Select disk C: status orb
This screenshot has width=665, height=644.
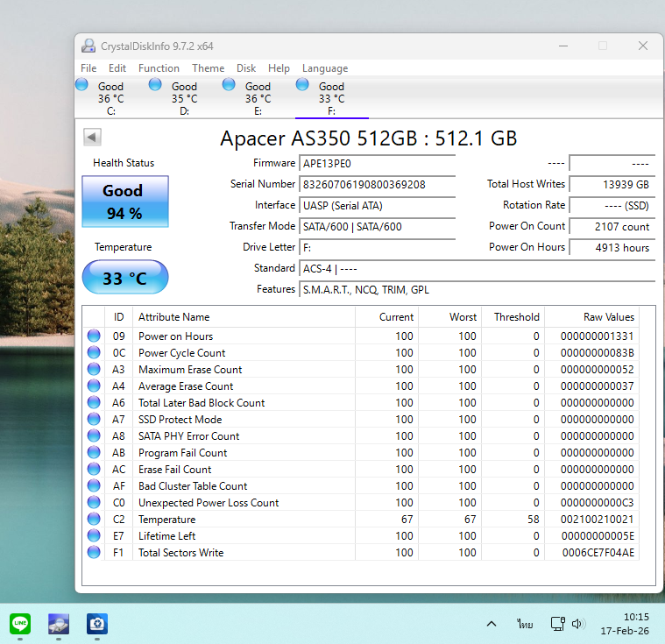pyautogui.click(x=82, y=84)
